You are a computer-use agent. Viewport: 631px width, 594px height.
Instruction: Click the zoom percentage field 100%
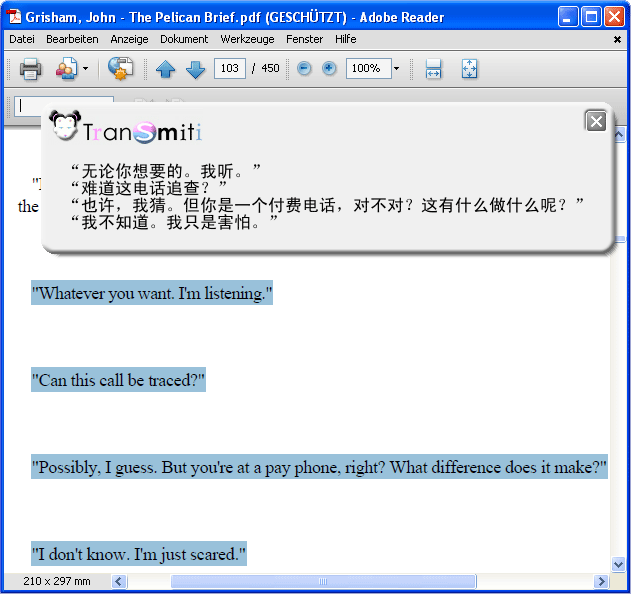tap(369, 68)
